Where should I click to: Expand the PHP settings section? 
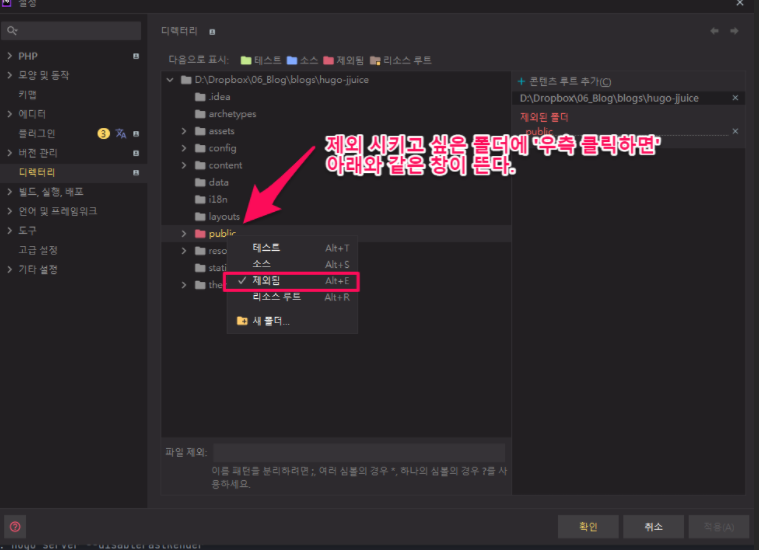10,56
